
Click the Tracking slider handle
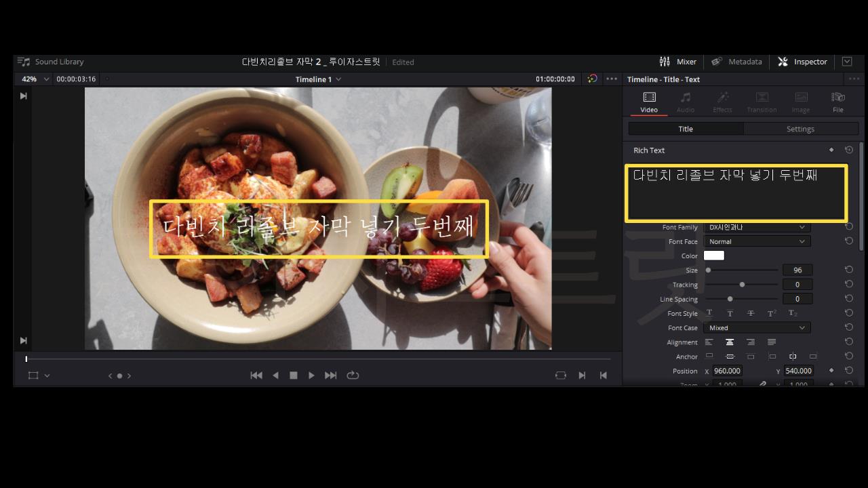742,285
